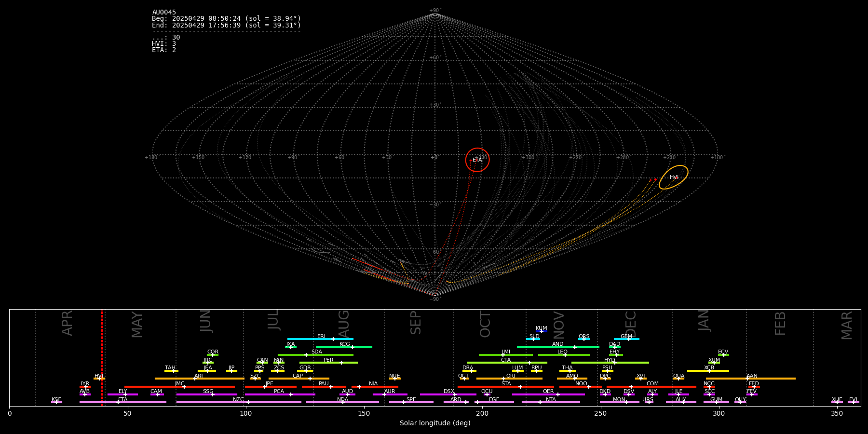
Task: Select the KUM shower marker
Action: [x=542, y=331]
